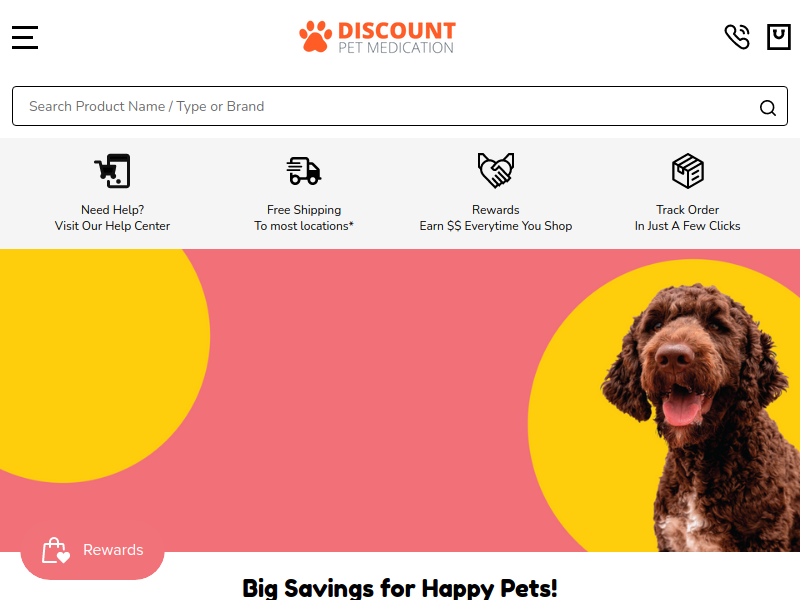Screen dimensions: 800x600
Task: Click the Free Shipping truck icon
Action: click(304, 171)
